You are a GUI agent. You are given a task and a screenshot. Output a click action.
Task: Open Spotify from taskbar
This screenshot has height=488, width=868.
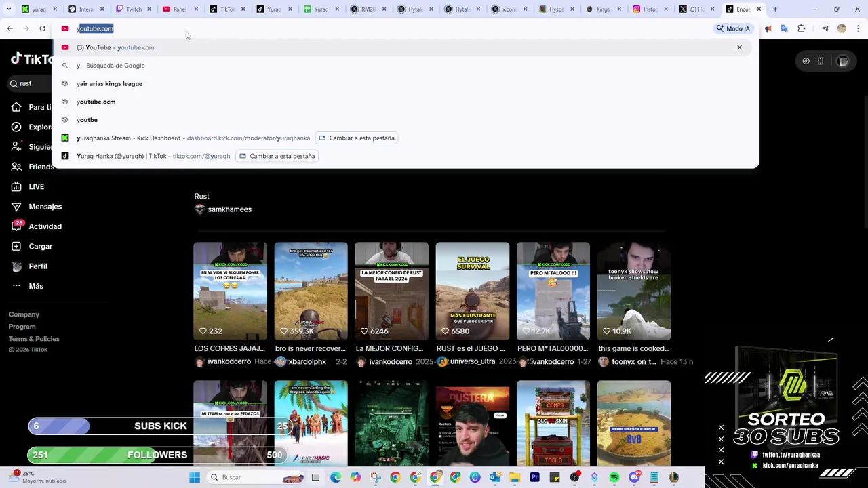(614, 477)
